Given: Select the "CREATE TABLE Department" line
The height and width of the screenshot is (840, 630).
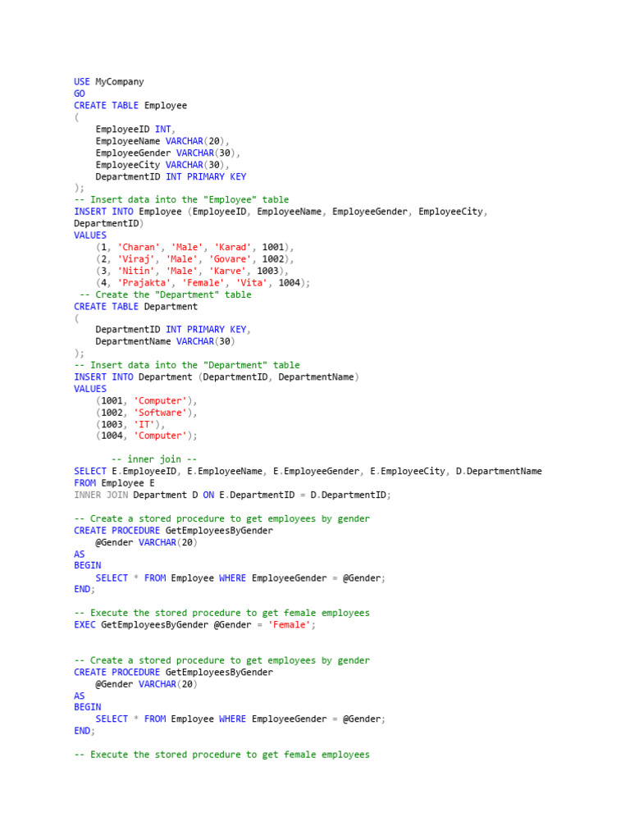Looking at the screenshot, I should (135, 307).
